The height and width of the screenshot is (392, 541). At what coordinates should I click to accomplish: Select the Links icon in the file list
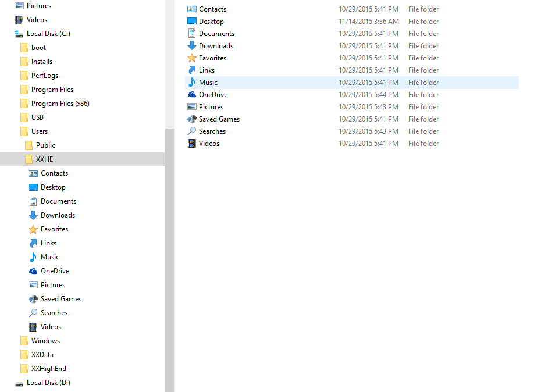click(x=192, y=70)
